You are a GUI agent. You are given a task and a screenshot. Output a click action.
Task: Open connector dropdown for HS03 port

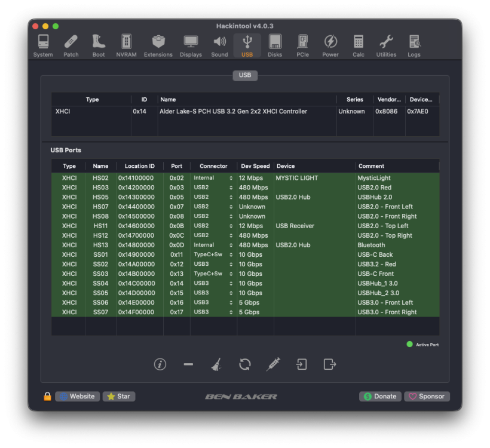click(x=213, y=188)
